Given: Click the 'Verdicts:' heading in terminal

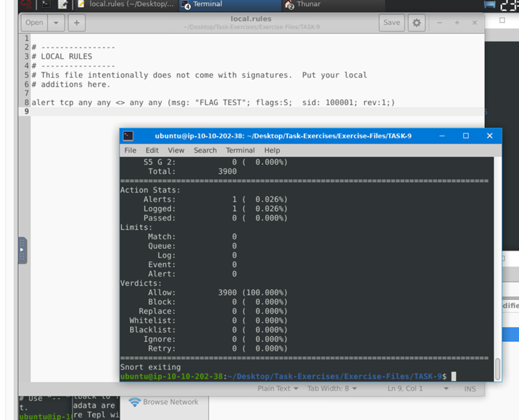Looking at the screenshot, I should click(141, 283).
